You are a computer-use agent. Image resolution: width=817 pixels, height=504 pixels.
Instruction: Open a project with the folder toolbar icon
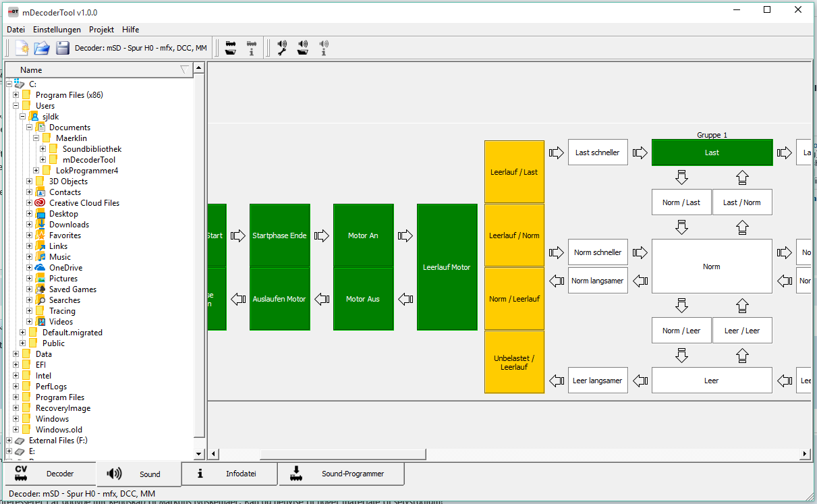tap(42, 48)
